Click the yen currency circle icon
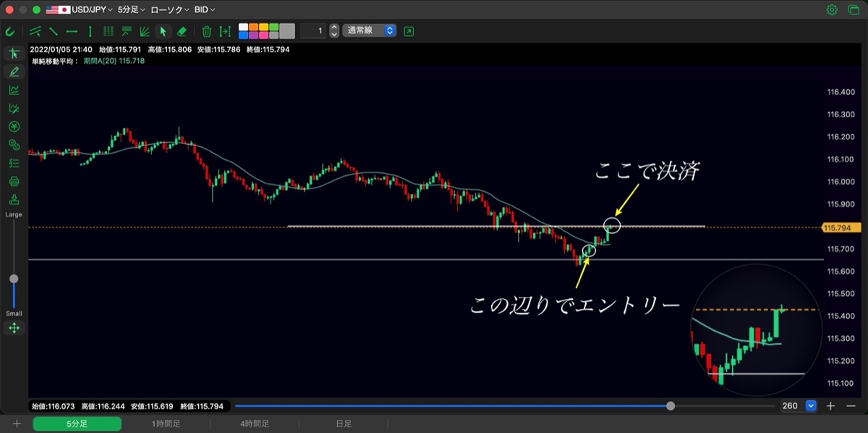868x433 pixels. point(14,127)
